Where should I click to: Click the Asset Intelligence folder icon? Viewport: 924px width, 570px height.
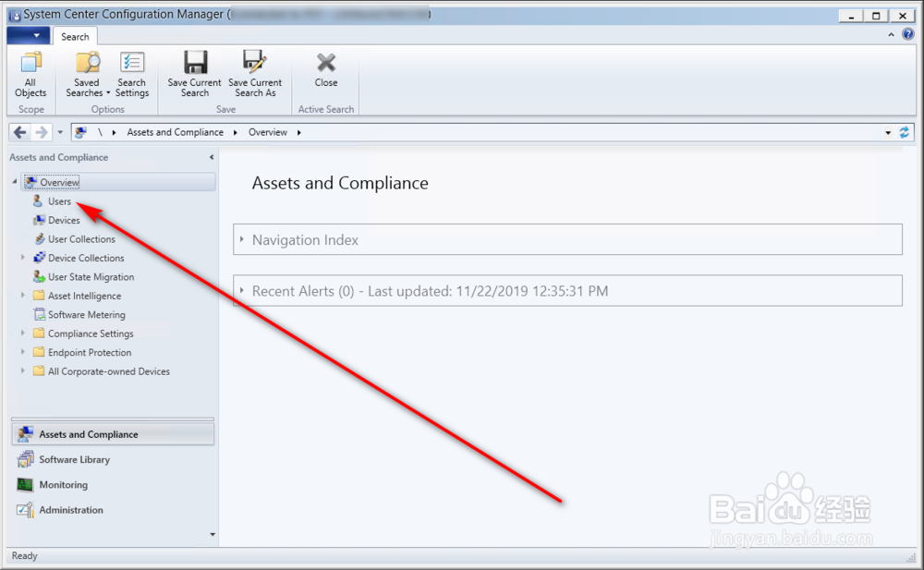tap(39, 296)
